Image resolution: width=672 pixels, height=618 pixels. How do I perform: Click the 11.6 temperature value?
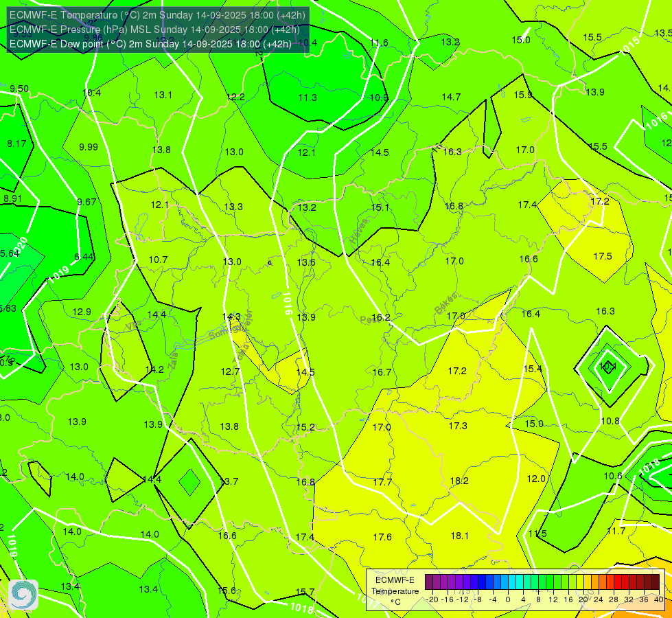[x=379, y=43]
